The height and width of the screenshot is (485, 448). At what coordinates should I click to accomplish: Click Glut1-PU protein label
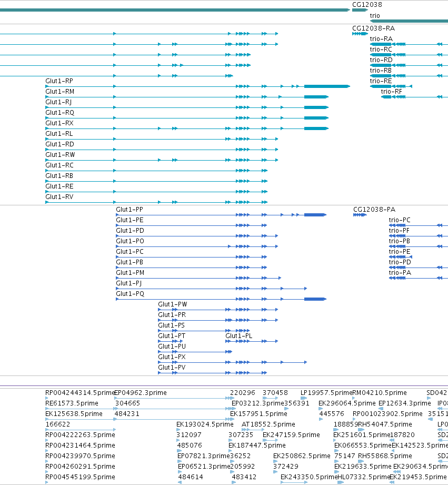172,346
